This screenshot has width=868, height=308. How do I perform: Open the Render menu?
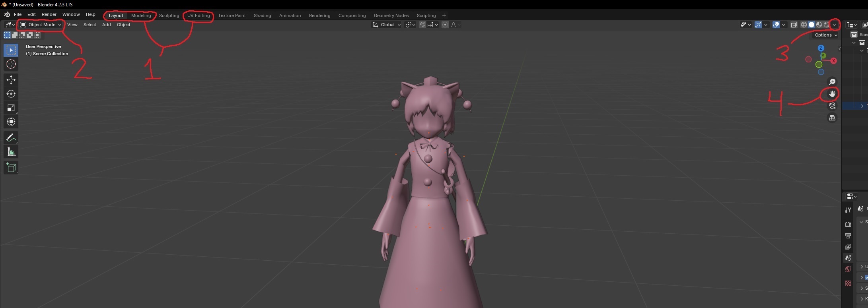[x=49, y=14]
